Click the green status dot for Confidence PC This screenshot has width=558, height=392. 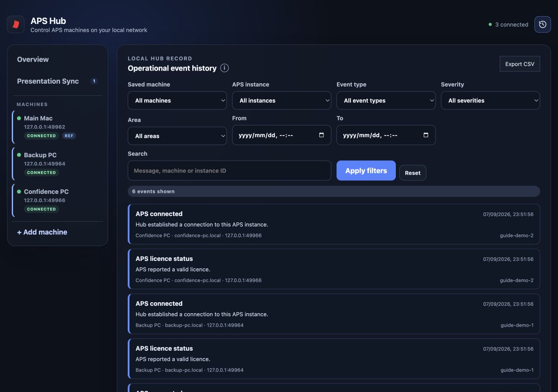pyautogui.click(x=19, y=191)
